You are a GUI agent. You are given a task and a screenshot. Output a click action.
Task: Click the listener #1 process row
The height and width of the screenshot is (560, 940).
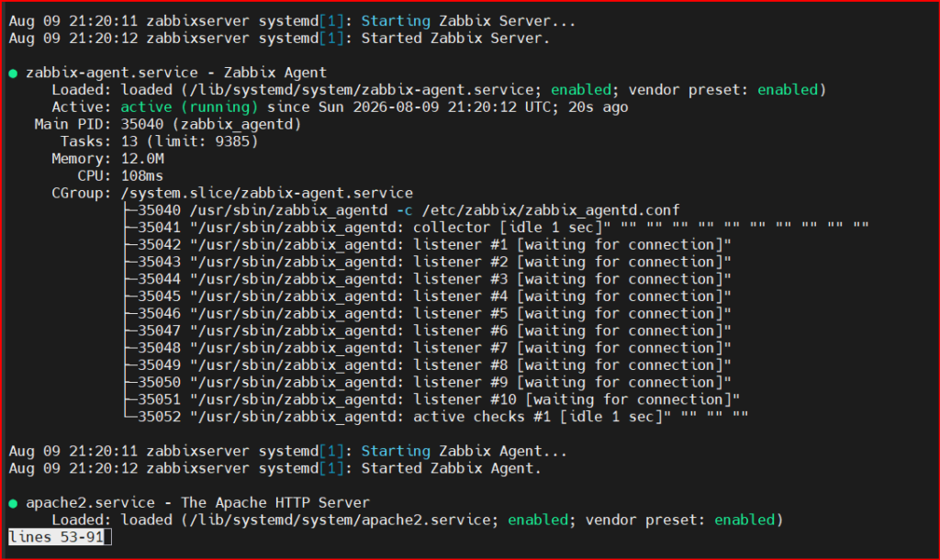[428, 244]
